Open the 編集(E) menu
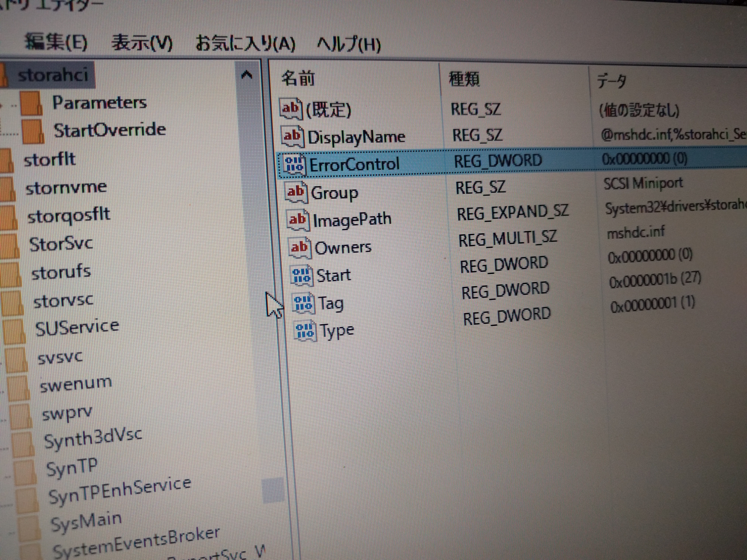 click(56, 42)
